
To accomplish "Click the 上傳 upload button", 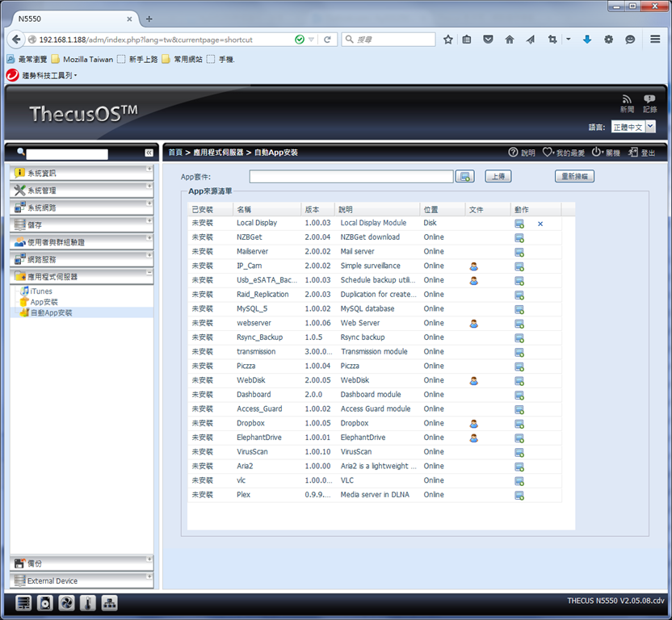I will pyautogui.click(x=498, y=176).
